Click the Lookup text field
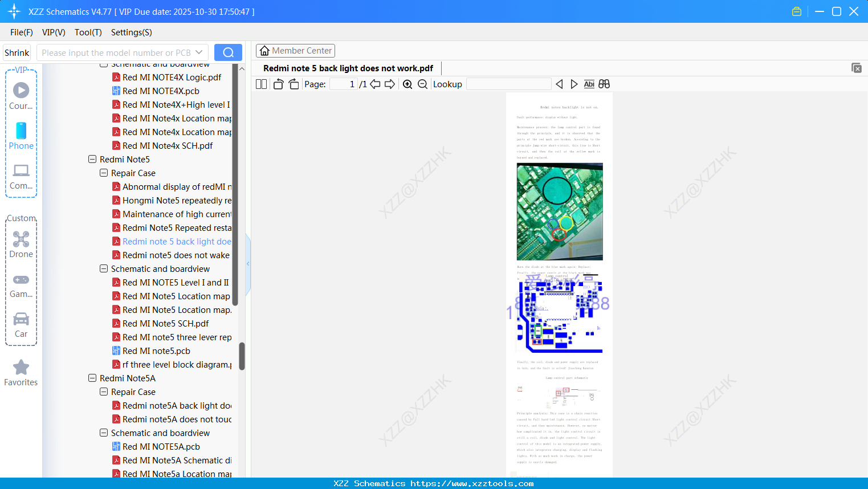The width and height of the screenshot is (868, 489). tap(508, 84)
